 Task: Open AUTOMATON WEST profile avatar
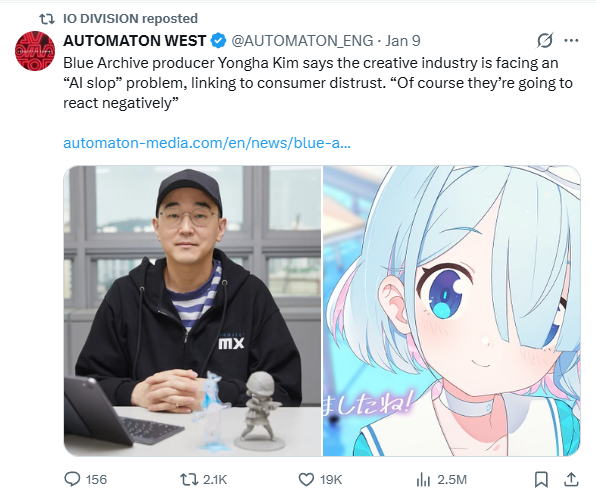(35, 51)
